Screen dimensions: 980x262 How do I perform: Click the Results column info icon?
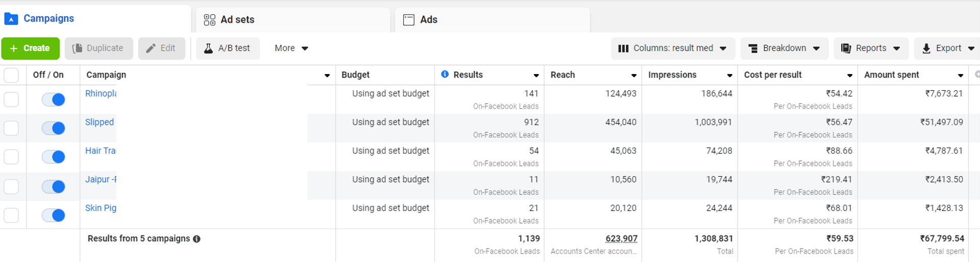[x=445, y=74]
